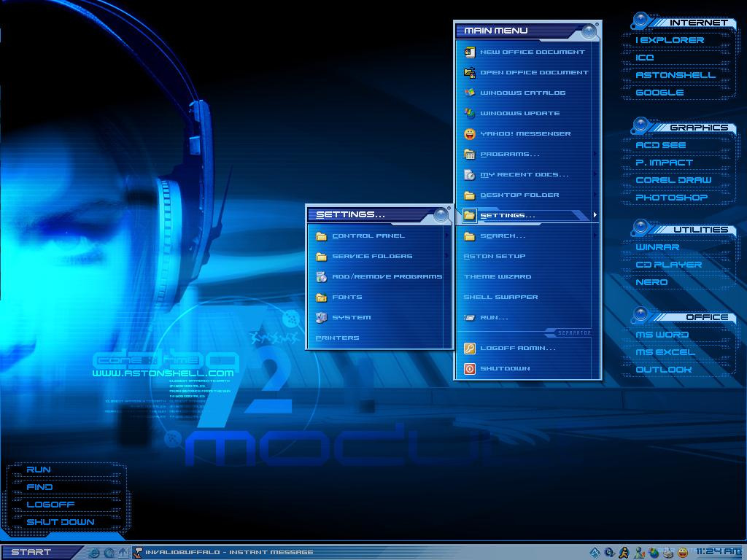Open Google from the Internet panel
747x560 pixels.
tap(659, 93)
